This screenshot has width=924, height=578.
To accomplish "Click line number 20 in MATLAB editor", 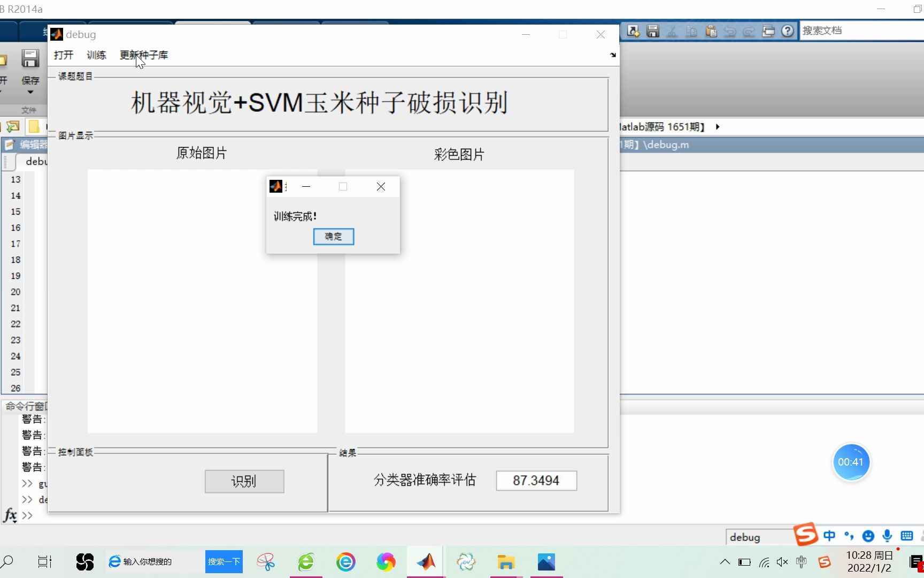I will coord(16,292).
